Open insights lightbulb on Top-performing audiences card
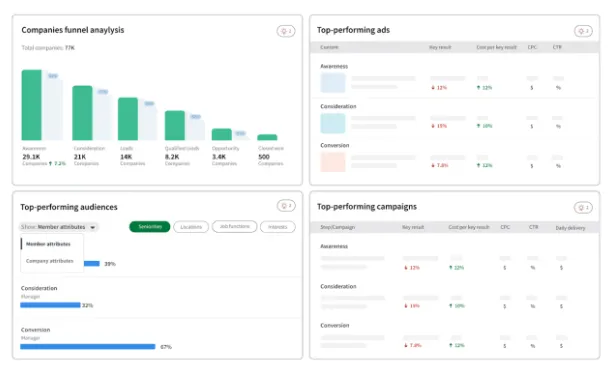The image size is (613, 373). [x=286, y=206]
